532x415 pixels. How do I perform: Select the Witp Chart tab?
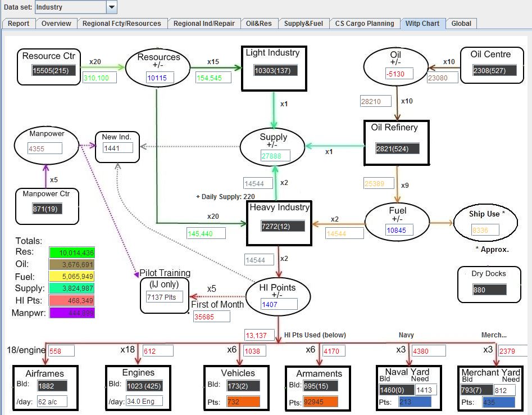[422, 24]
